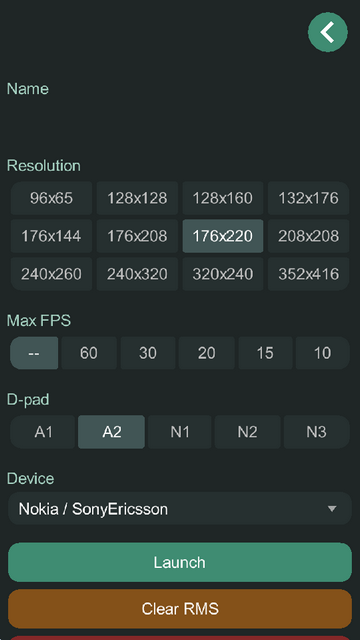Viewport: 360px width, 640px height.
Task: Choose 128x128 resolution
Action: (x=137, y=198)
